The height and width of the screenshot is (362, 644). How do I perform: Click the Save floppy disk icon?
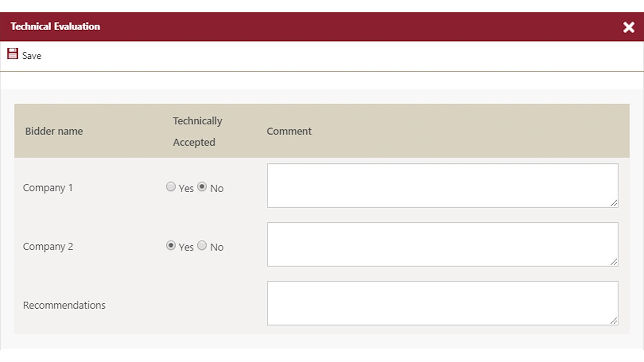(x=13, y=54)
